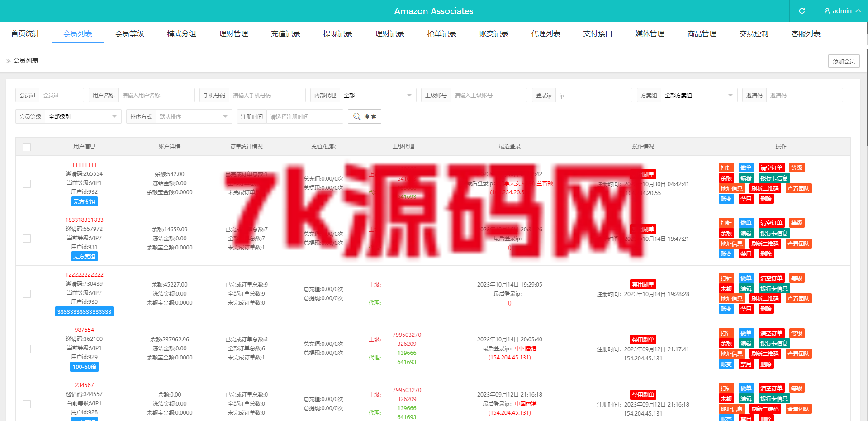
Task: Check the row checkbox for user 11111111
Action: click(27, 184)
